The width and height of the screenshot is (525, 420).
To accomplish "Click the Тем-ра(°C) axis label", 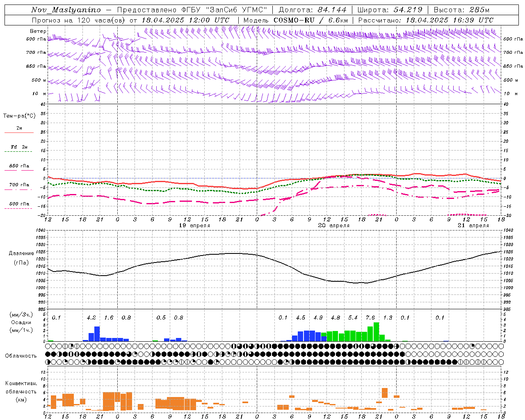I will (x=19, y=116).
